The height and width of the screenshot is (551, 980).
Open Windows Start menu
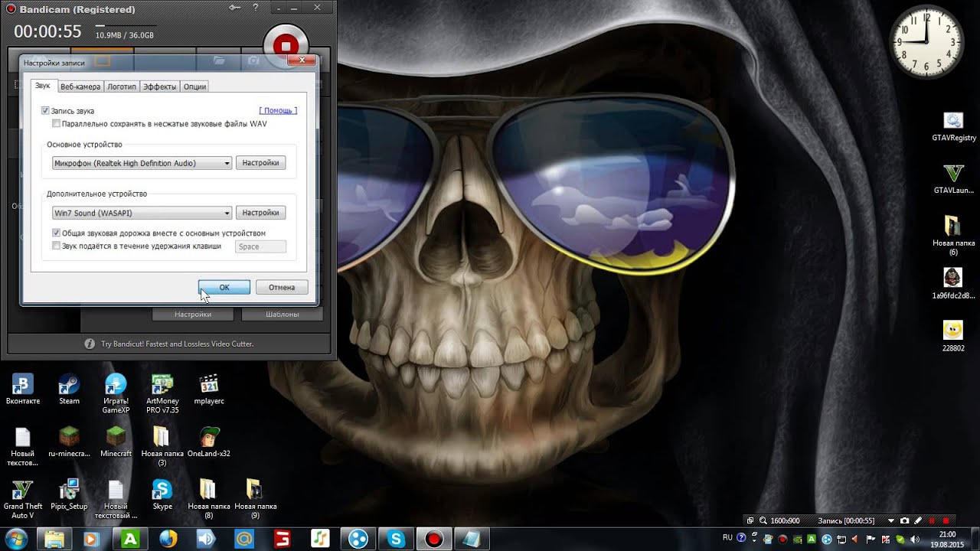(x=16, y=538)
